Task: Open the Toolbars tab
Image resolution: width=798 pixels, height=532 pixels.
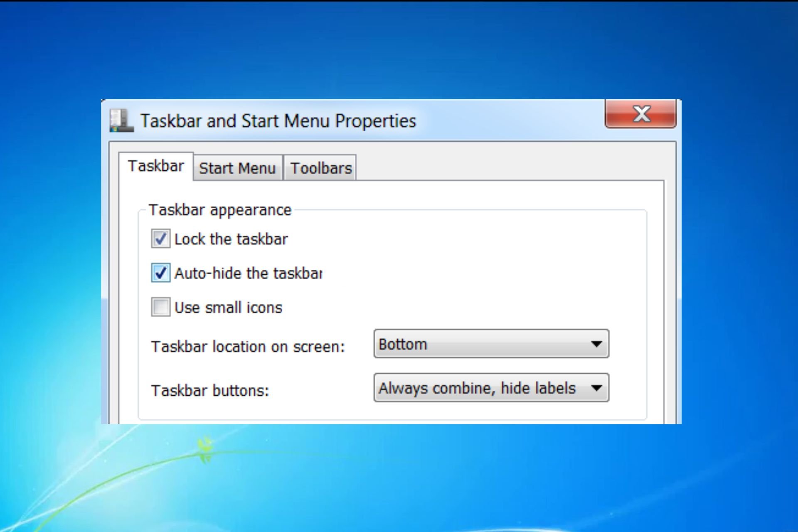Action: [320, 168]
